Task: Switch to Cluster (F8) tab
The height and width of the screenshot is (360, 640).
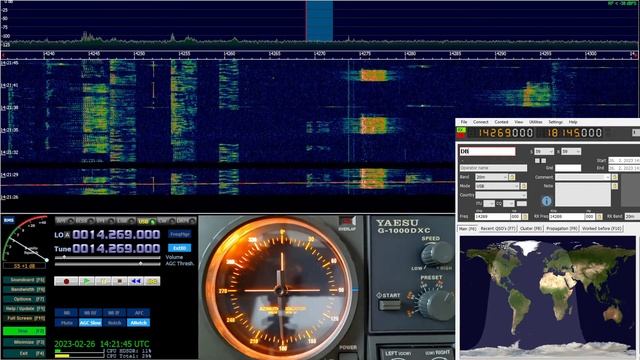Action: click(x=531, y=229)
